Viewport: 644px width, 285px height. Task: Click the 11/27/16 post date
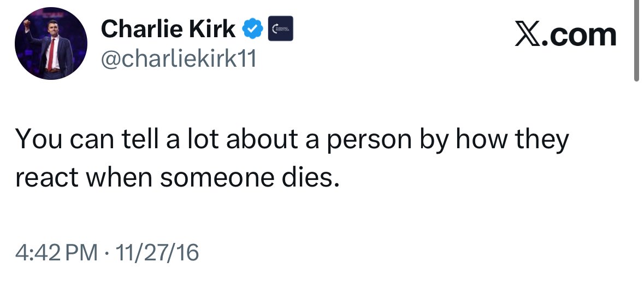(157, 253)
